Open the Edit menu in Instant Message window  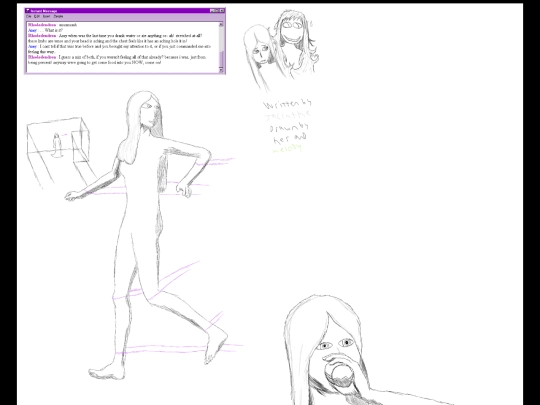point(37,16)
